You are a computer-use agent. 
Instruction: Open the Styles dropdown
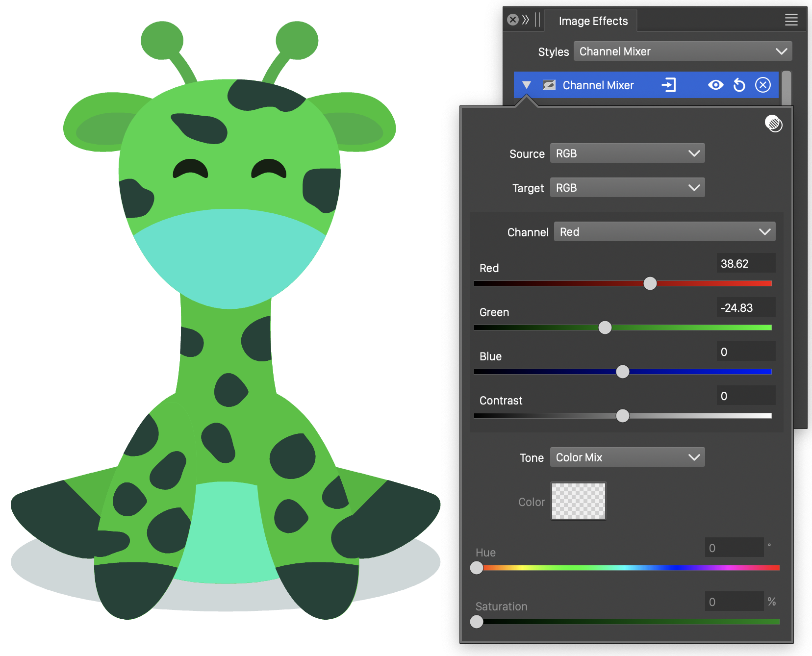coord(683,51)
